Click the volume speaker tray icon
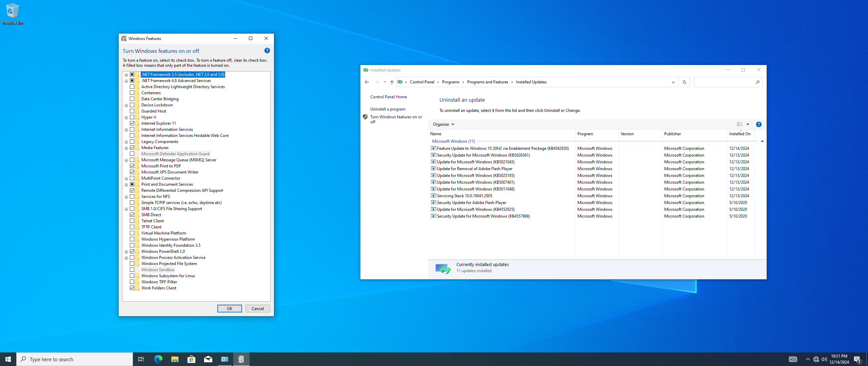 click(x=824, y=359)
